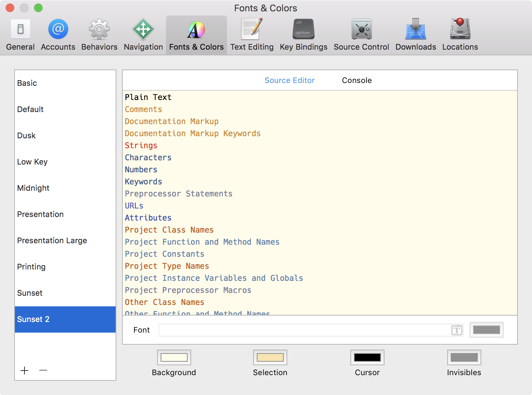Switch to the Console tab
The width and height of the screenshot is (532, 395).
point(356,80)
